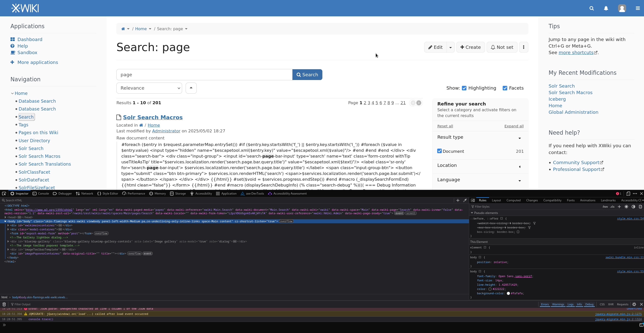Open the Relevance sort dropdown
This screenshot has width=644, height=333.
tap(149, 88)
